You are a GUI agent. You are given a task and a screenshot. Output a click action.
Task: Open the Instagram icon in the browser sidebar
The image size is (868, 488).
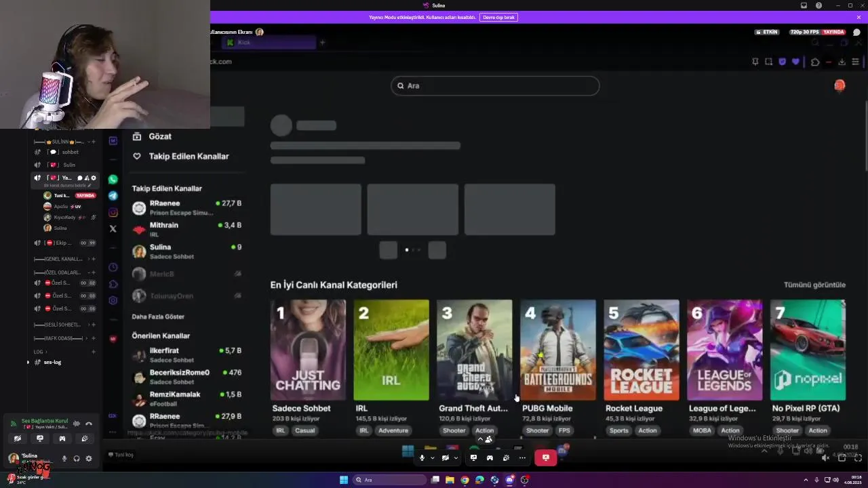click(x=113, y=212)
